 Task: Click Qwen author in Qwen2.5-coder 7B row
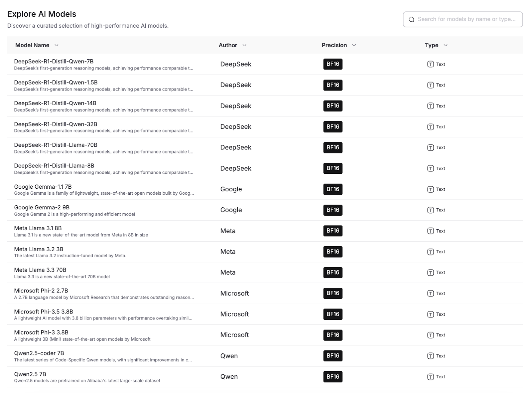[229, 356]
